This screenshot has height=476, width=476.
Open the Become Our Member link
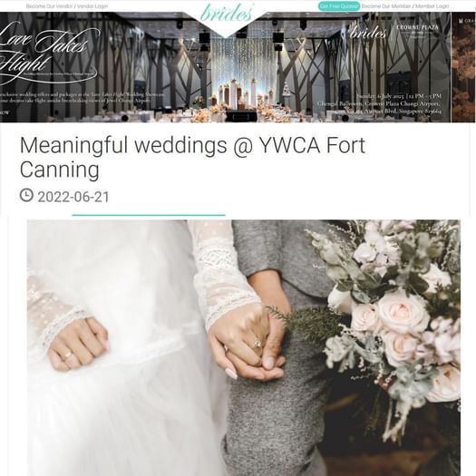(x=386, y=6)
